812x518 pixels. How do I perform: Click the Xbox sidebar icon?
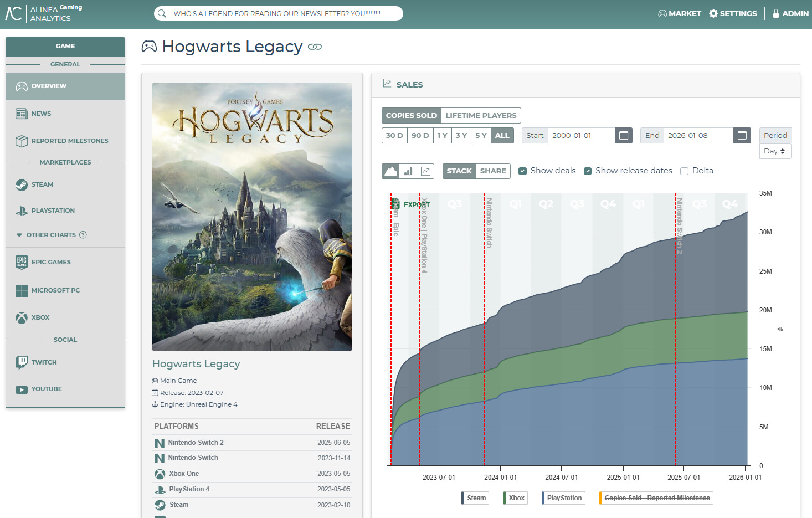point(22,317)
